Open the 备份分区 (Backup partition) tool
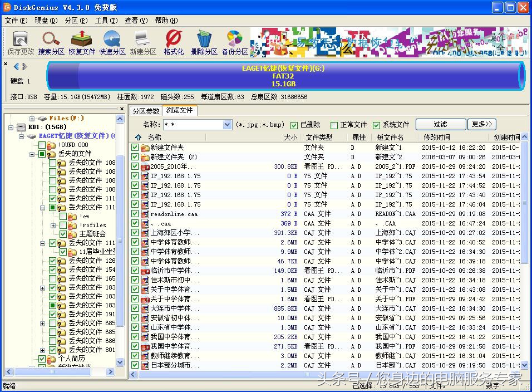Screen dimensions: 532x392 pos(234,42)
